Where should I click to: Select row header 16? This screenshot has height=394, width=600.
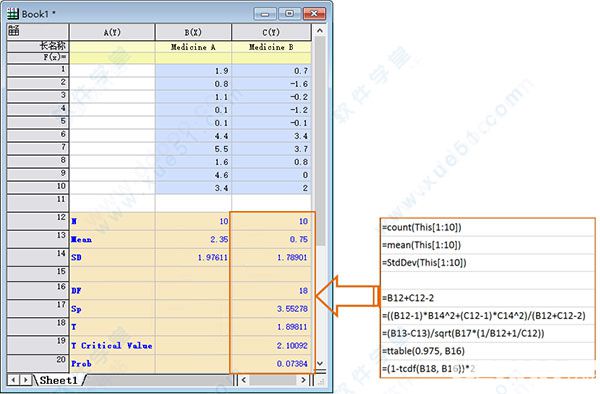[38, 290]
